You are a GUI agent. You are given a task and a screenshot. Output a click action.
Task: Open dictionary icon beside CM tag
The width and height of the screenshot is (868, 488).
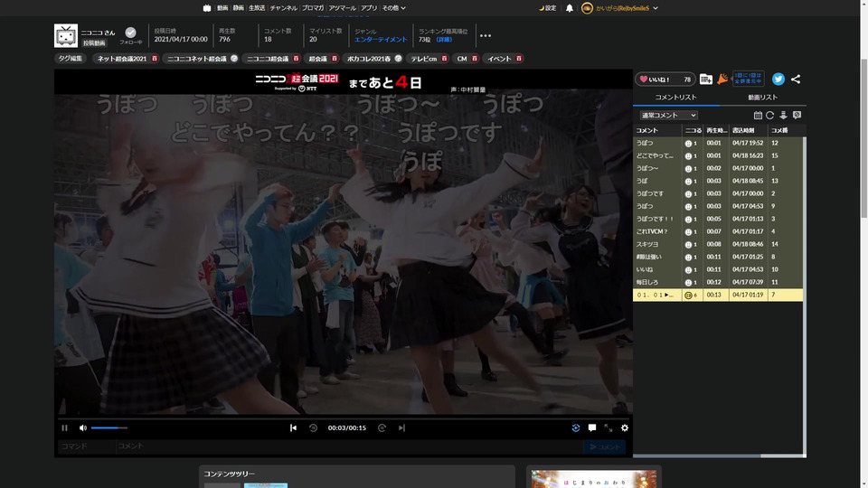tap(475, 59)
